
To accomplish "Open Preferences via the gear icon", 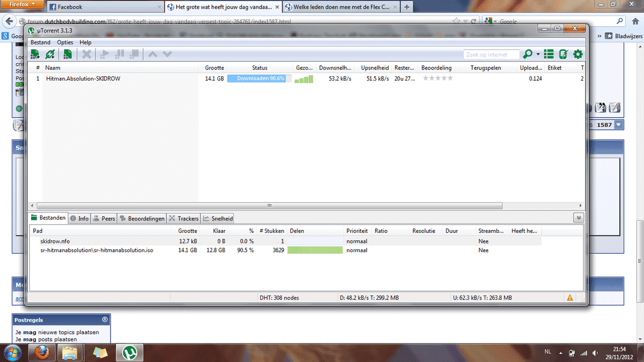I will point(578,54).
